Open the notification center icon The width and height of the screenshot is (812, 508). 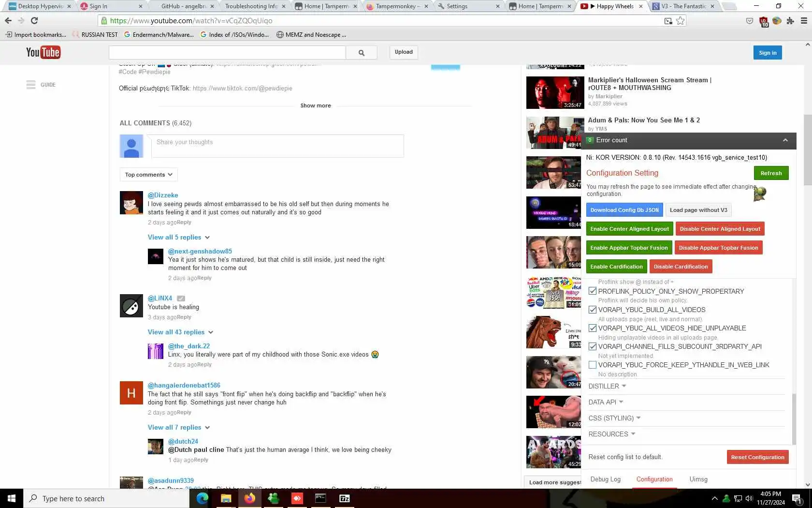click(797, 498)
